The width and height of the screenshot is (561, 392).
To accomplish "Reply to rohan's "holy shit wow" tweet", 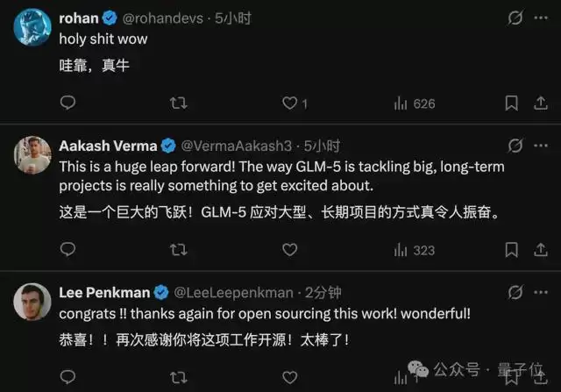I will (x=68, y=103).
